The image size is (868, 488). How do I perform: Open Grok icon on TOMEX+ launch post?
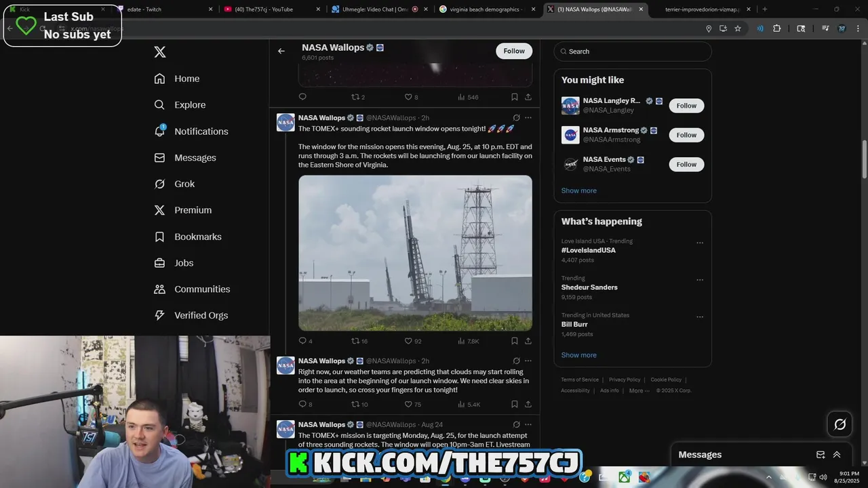(516, 118)
